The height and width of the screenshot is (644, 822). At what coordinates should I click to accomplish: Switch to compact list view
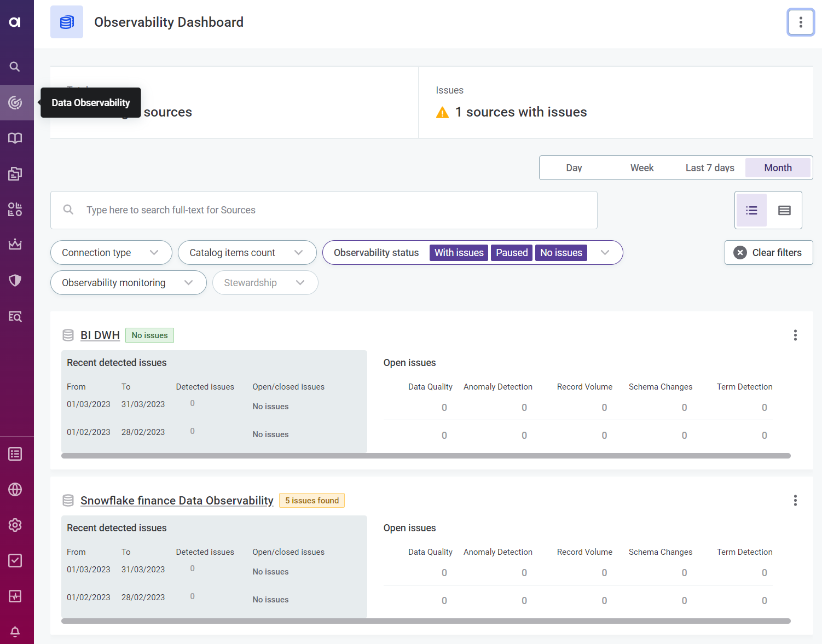click(x=751, y=210)
